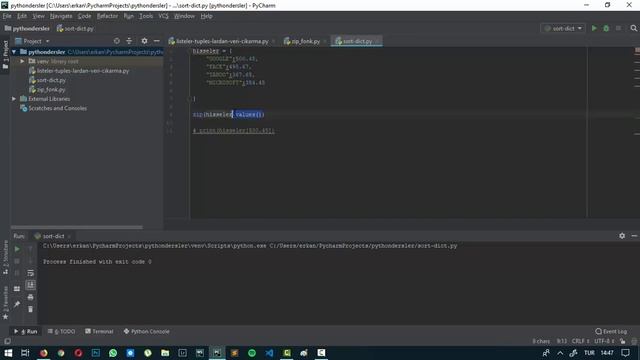Toggle Project tool window side tab
Image resolution: width=640 pixels, height=360 pixels.
click(x=5, y=55)
